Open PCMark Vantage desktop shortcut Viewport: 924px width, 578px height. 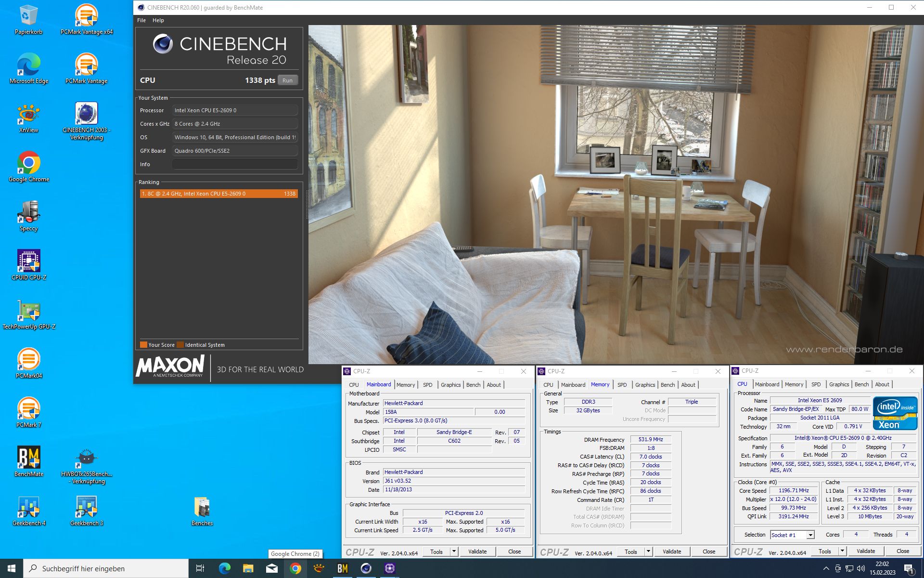(x=87, y=69)
